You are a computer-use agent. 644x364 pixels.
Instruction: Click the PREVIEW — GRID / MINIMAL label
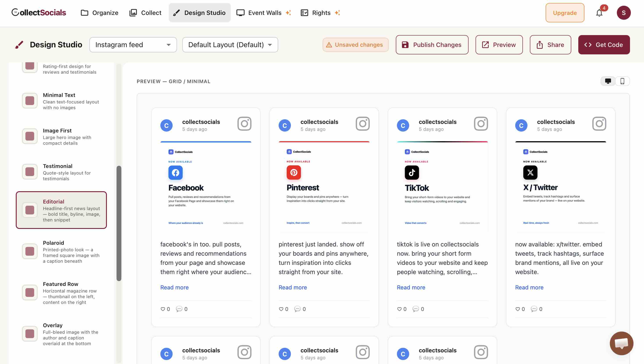[x=173, y=81]
